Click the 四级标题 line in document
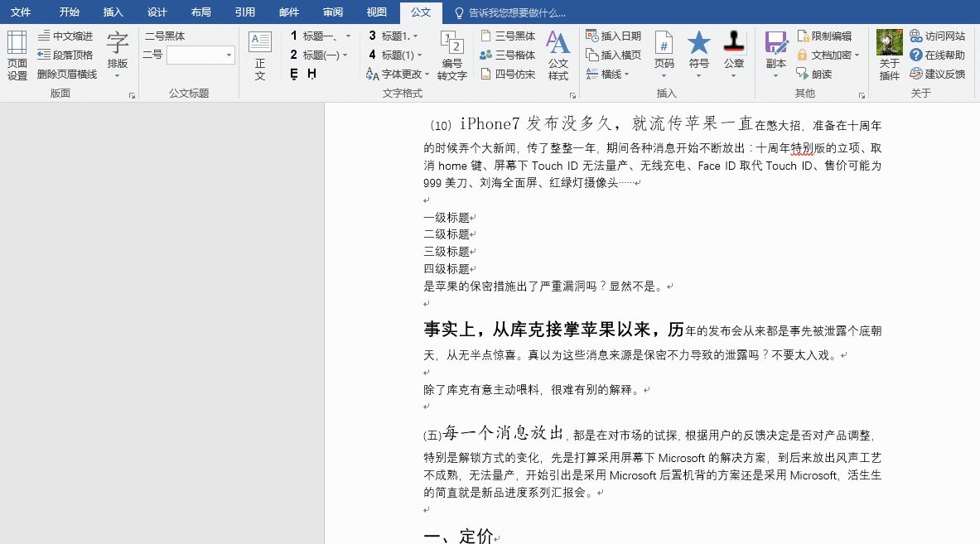Image resolution: width=980 pixels, height=544 pixels. pyautogui.click(x=447, y=269)
